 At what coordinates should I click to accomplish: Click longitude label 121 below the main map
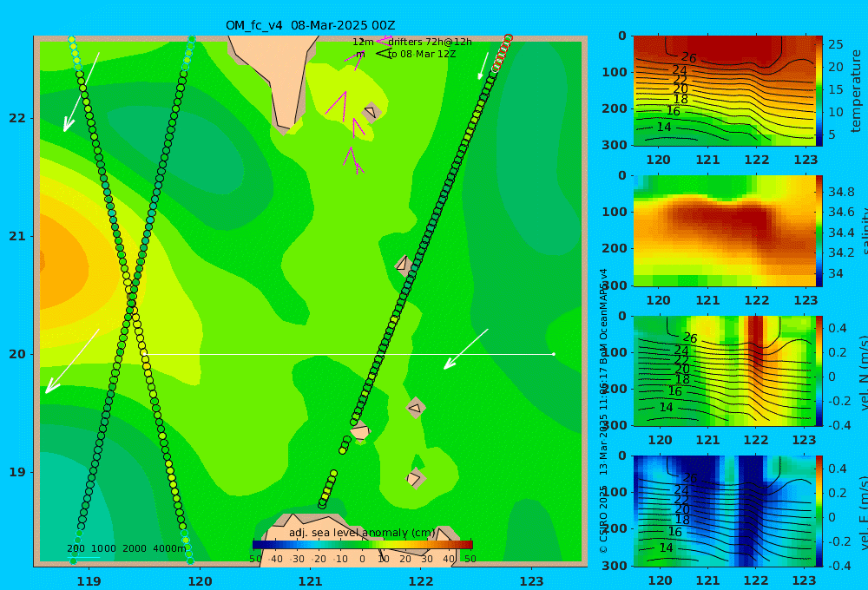(310, 581)
